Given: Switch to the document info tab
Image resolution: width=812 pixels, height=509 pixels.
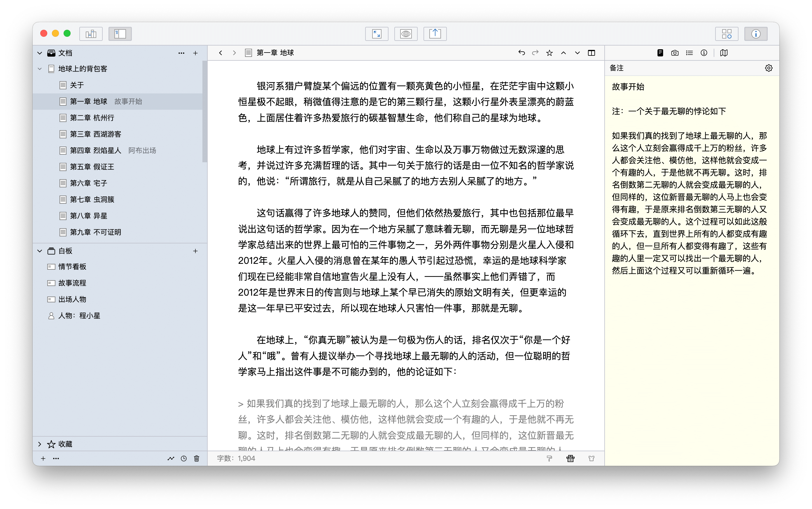Looking at the screenshot, I should [x=704, y=53].
